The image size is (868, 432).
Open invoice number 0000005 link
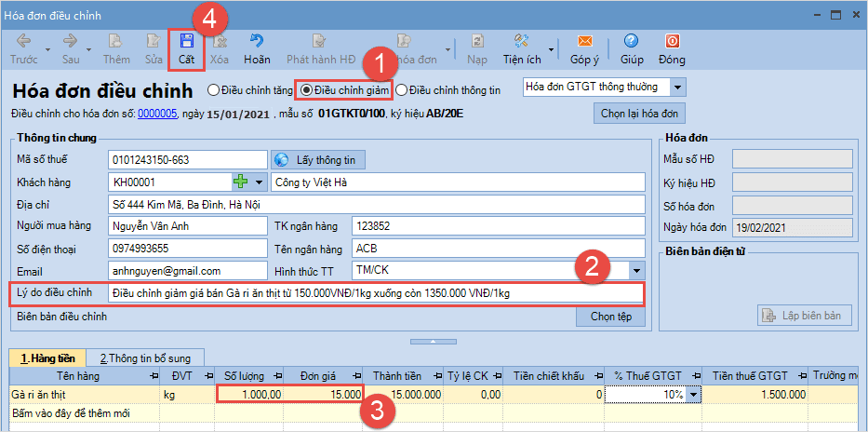157,115
